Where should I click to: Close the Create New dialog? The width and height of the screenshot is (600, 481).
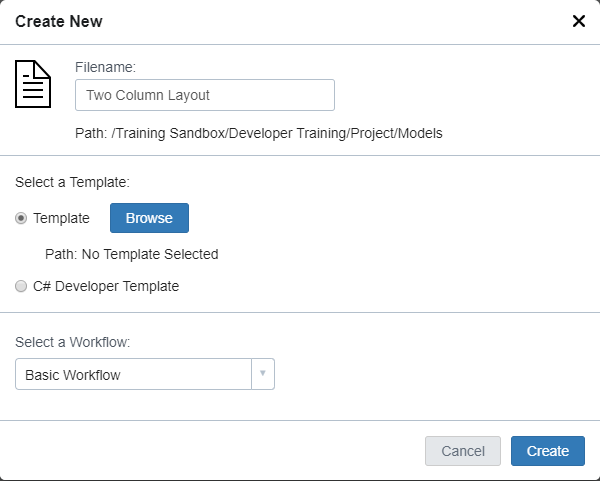[x=578, y=21]
